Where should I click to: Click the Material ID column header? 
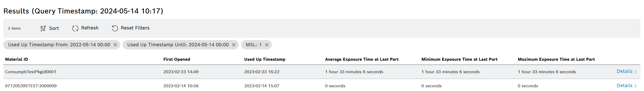pyautogui.click(x=17, y=59)
